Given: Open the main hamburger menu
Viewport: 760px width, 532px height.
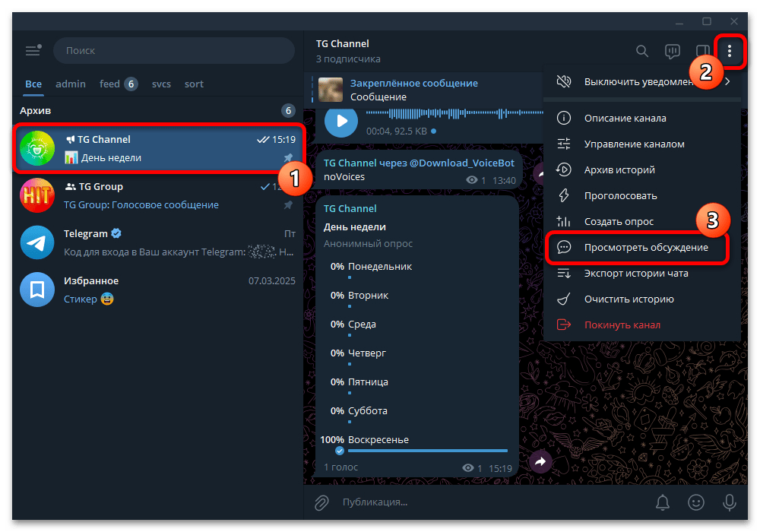Looking at the screenshot, I should [33, 50].
